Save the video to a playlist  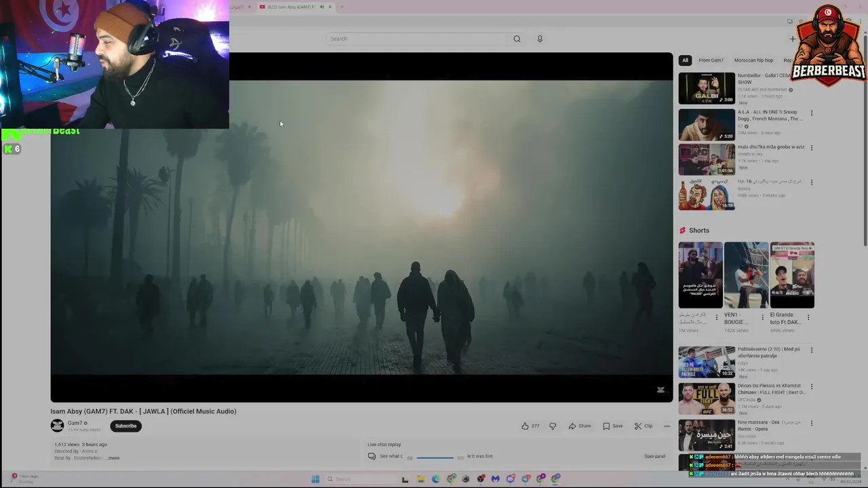pos(612,426)
